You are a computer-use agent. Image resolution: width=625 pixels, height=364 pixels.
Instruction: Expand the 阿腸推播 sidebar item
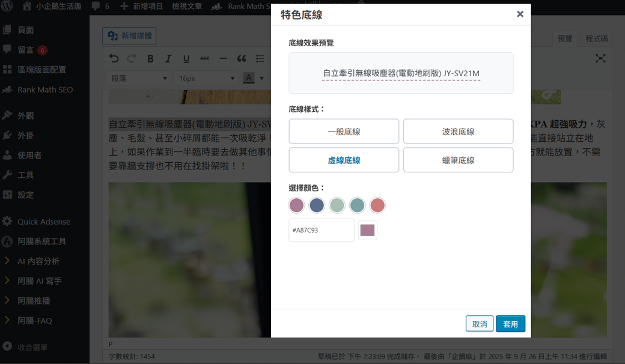tap(34, 301)
